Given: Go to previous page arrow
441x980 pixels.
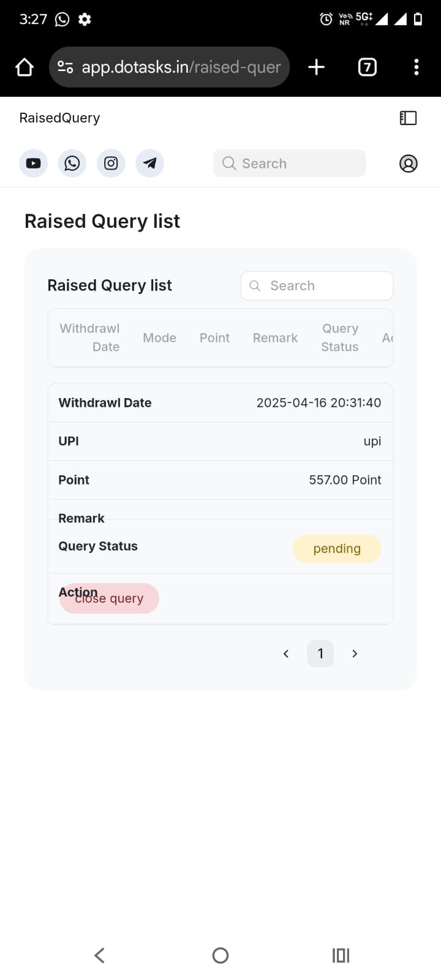Looking at the screenshot, I should click(286, 654).
